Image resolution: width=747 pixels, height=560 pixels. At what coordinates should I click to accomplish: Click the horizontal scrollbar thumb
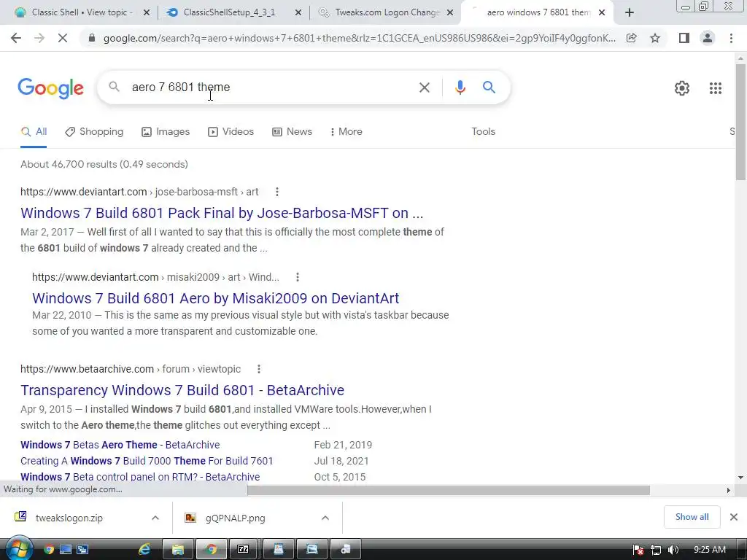(449, 490)
